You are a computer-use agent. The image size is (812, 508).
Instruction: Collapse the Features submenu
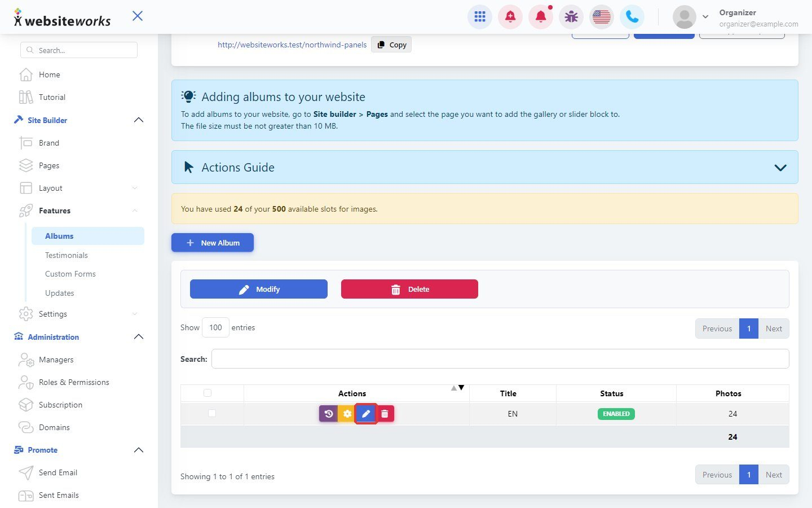coord(135,211)
